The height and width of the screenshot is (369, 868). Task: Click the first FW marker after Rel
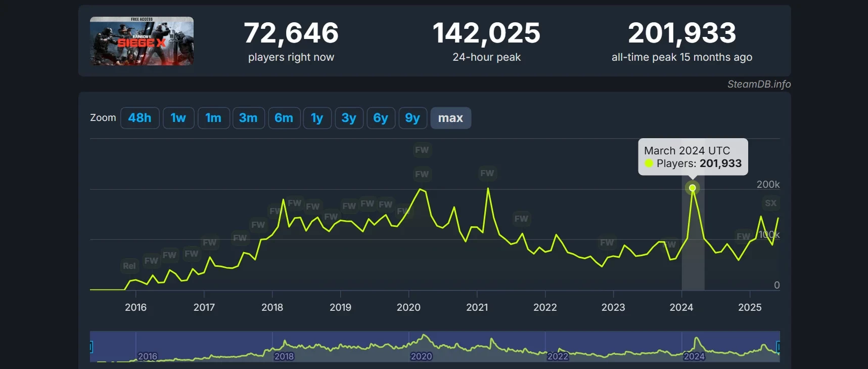(x=151, y=261)
